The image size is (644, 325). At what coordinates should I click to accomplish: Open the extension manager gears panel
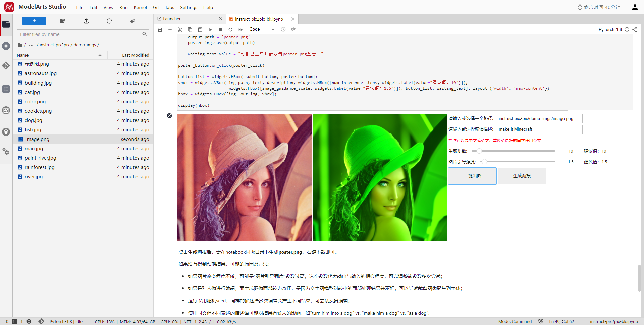point(6,152)
